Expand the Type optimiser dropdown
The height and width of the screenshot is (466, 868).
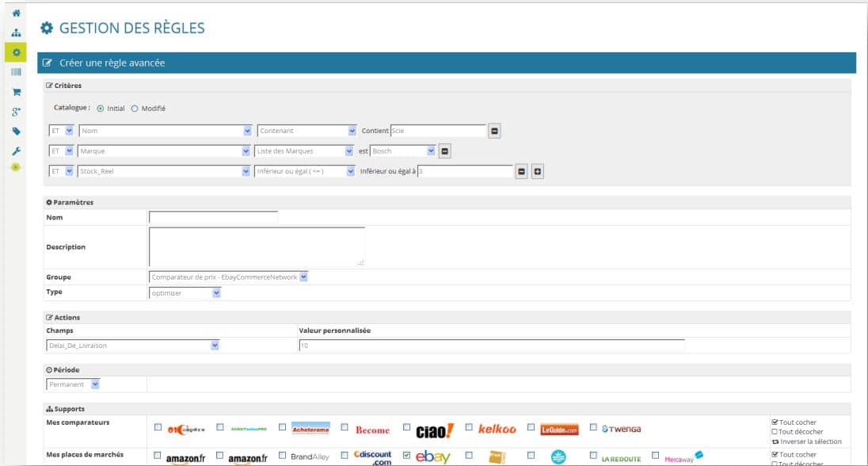tap(185, 293)
